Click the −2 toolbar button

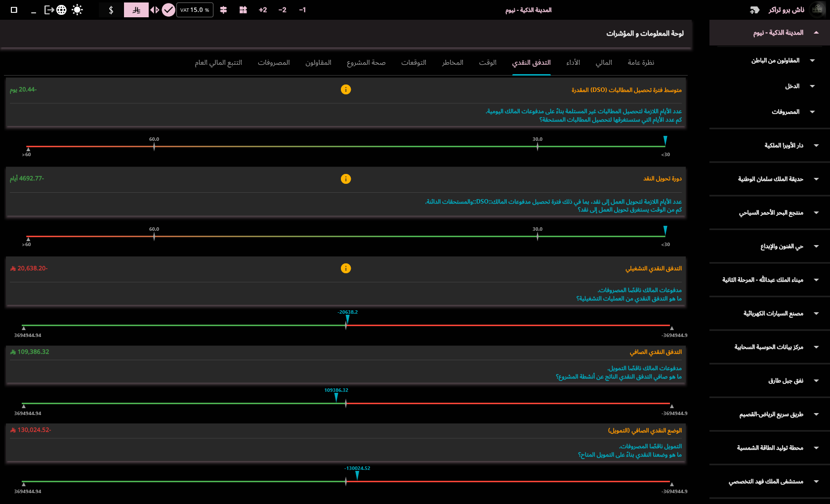pos(283,10)
